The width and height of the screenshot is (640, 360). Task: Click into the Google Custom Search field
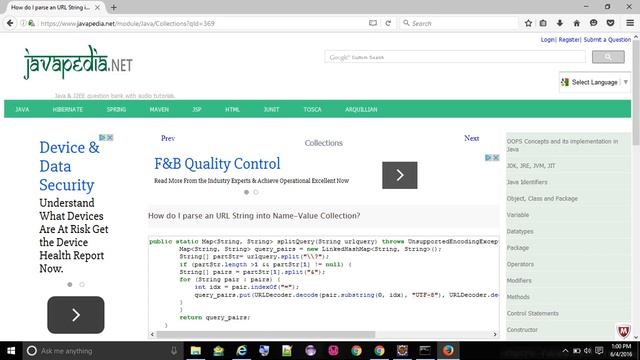click(x=455, y=57)
